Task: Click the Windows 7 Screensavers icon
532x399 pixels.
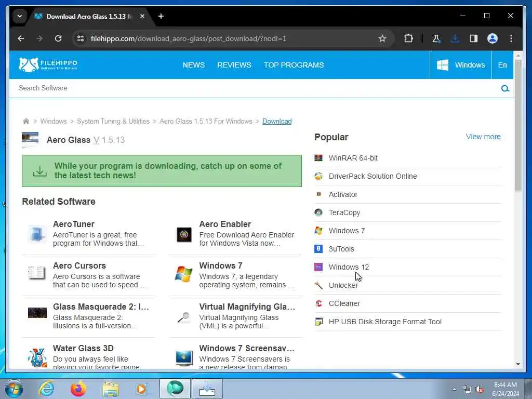Action: click(184, 358)
